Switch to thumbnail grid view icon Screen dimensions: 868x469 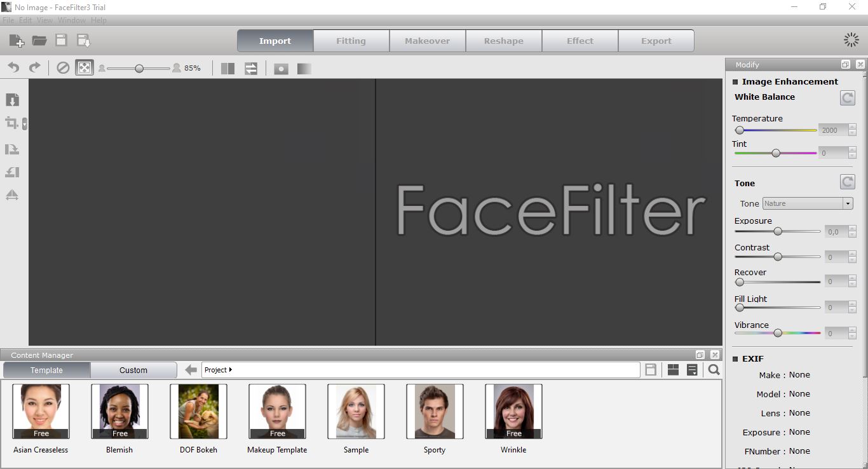point(673,370)
